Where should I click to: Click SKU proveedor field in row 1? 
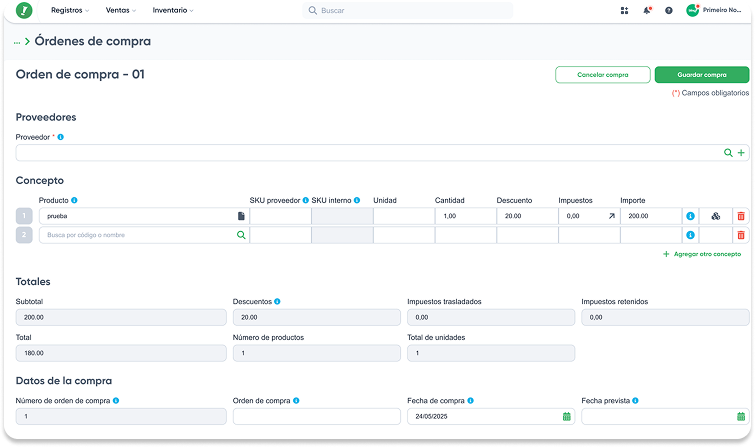point(280,216)
